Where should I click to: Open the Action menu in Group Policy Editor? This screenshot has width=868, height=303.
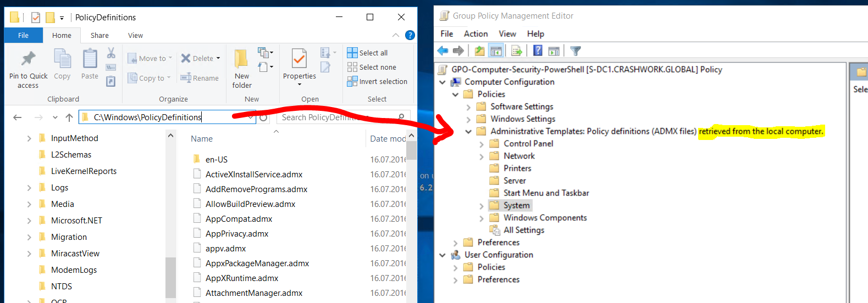click(476, 33)
